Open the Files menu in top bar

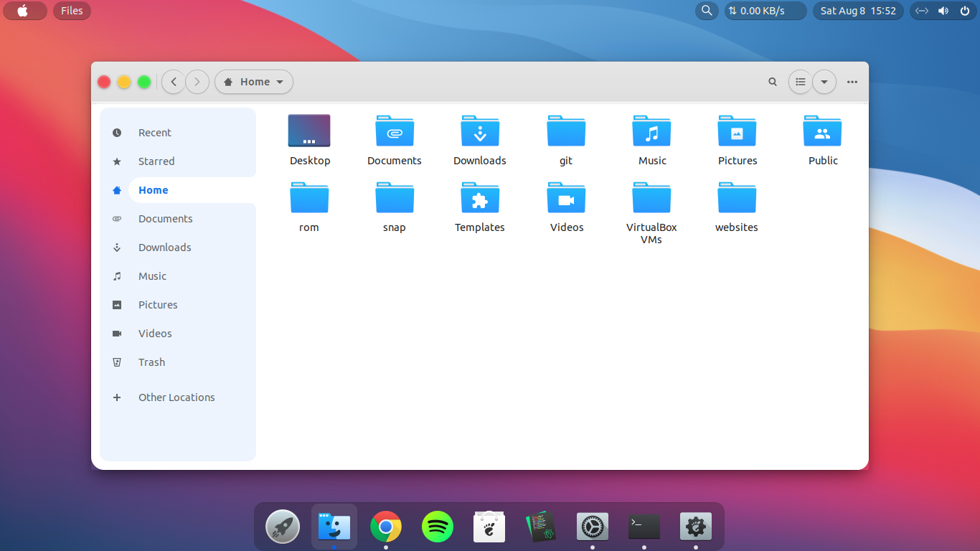click(x=72, y=11)
